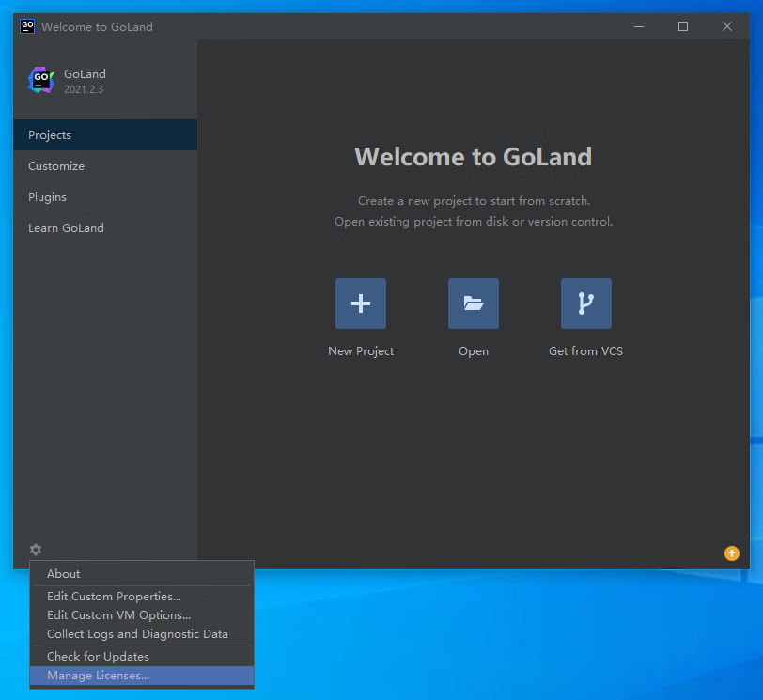Image resolution: width=763 pixels, height=700 pixels.
Task: Choose Check for Updates
Action: point(98,657)
